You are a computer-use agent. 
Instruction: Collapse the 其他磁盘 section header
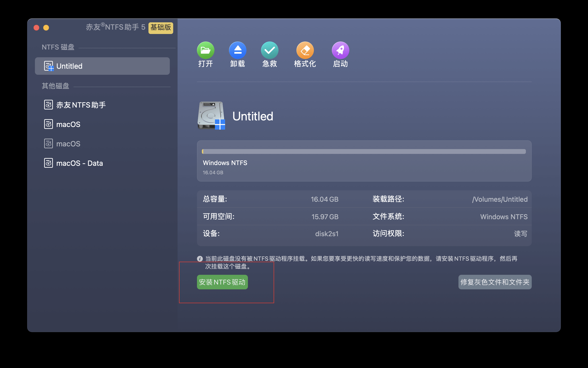[x=55, y=86]
